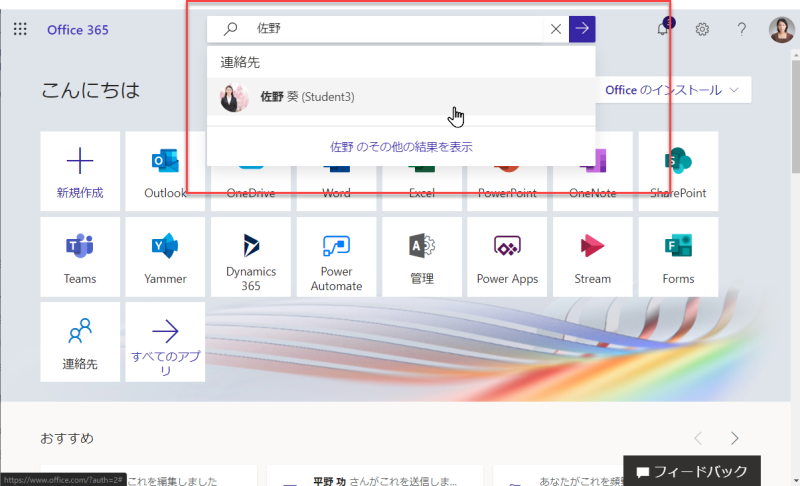This screenshot has width=800, height=486.
Task: Open Stream app
Action: [x=592, y=257]
